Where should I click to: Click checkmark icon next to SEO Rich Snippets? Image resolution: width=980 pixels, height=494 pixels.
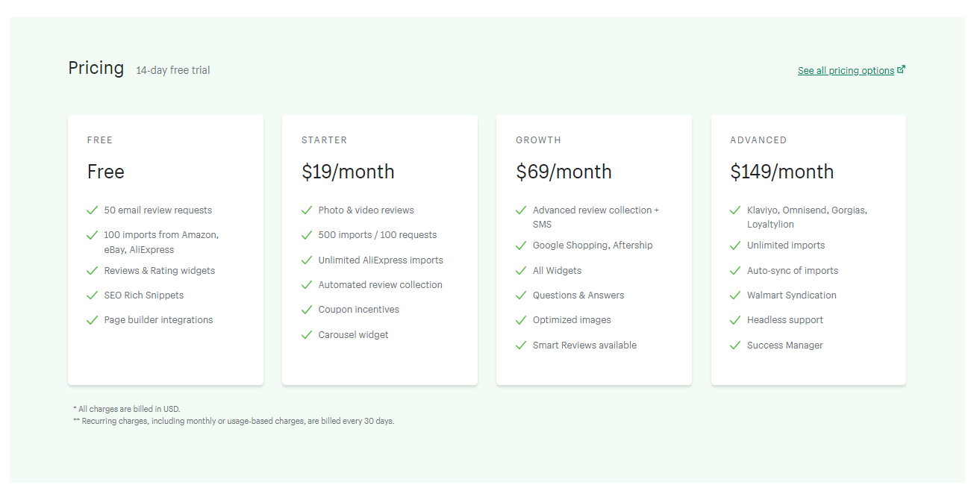(x=93, y=296)
